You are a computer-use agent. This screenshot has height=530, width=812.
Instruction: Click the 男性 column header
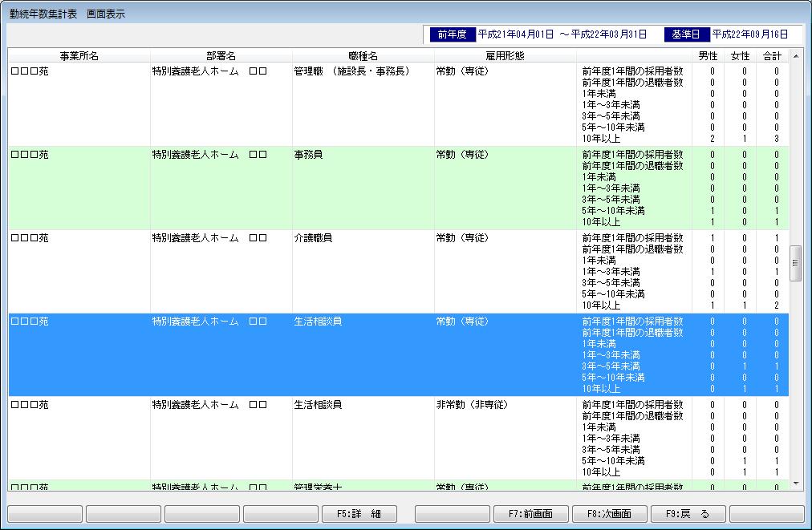pyautogui.click(x=708, y=56)
